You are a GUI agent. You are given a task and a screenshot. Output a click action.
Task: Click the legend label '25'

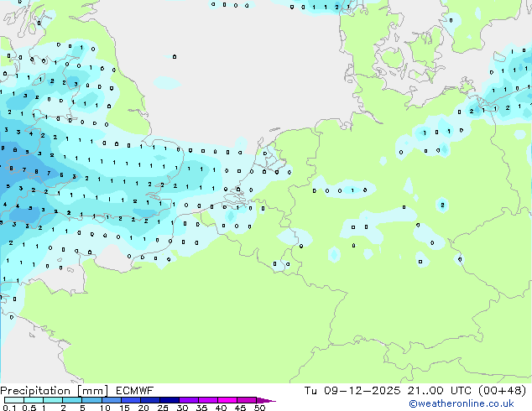(163, 408)
